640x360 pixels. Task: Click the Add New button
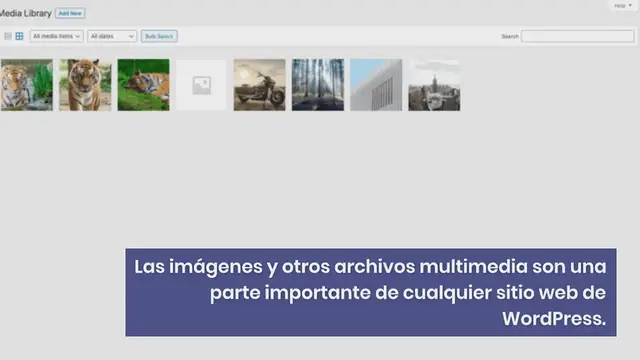70,13
